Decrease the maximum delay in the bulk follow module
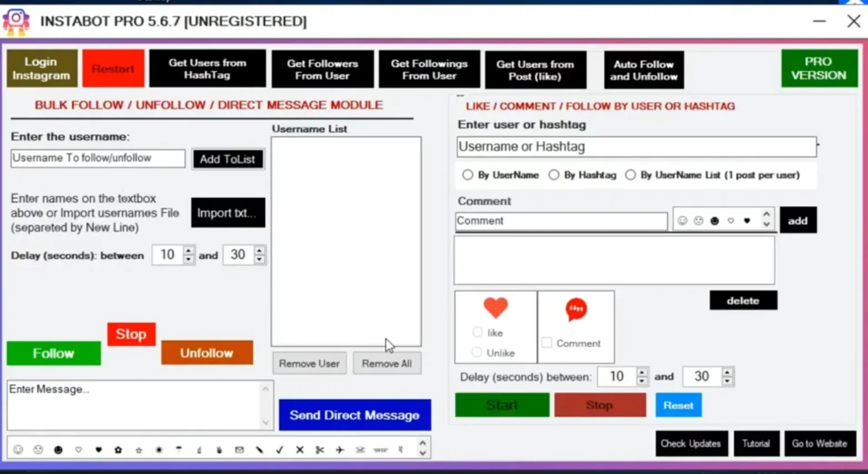Screen dimensions: 868x474 point(259,260)
